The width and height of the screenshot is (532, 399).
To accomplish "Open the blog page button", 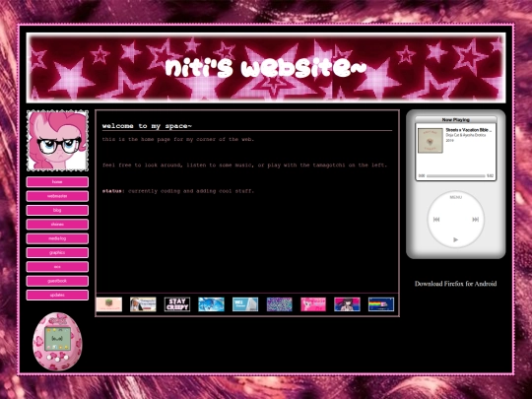I will coord(57,211).
